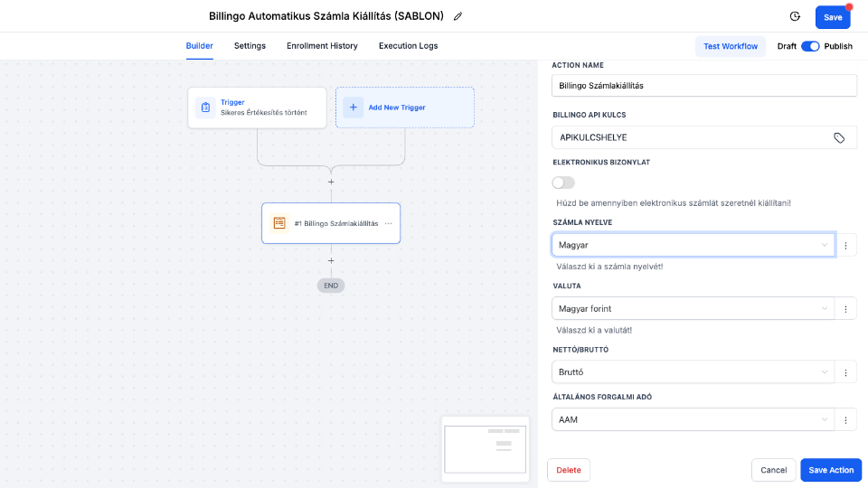
Task: Click the Billingo Számlakiállítás action node icon
Action: 279,223
